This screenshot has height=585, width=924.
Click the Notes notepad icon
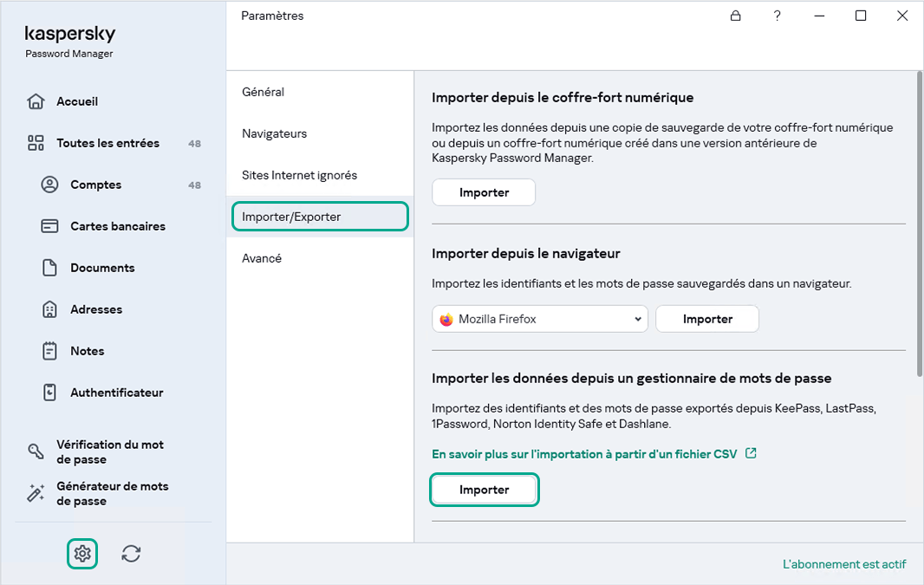coord(49,351)
